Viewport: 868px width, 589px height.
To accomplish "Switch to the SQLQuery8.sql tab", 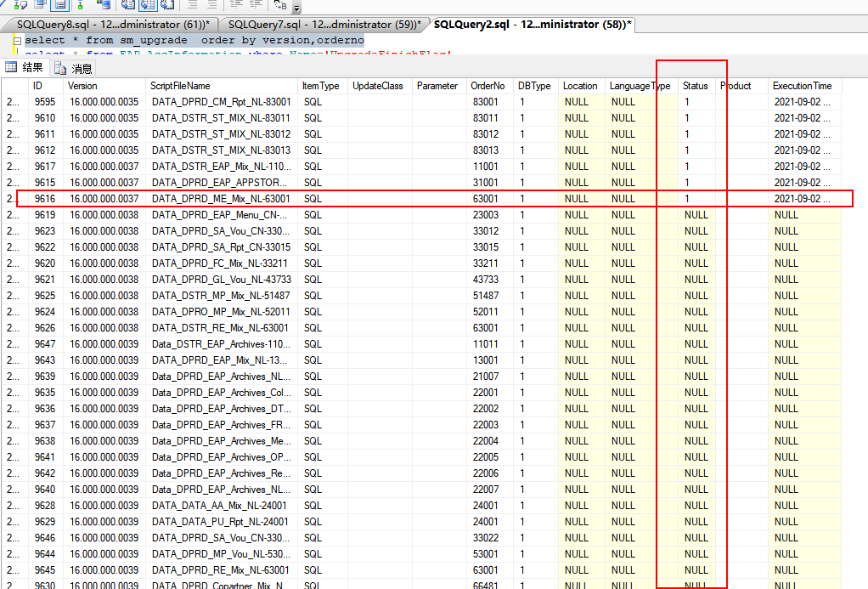I will (113, 25).
